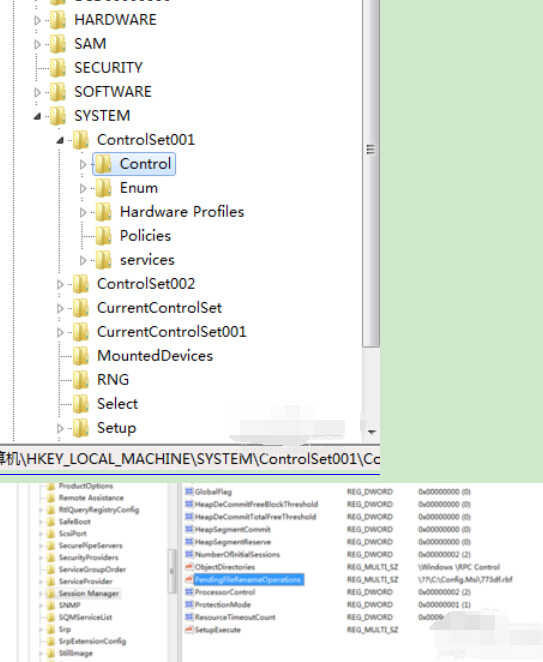Click the ProtectionMode value icon

coord(189,605)
